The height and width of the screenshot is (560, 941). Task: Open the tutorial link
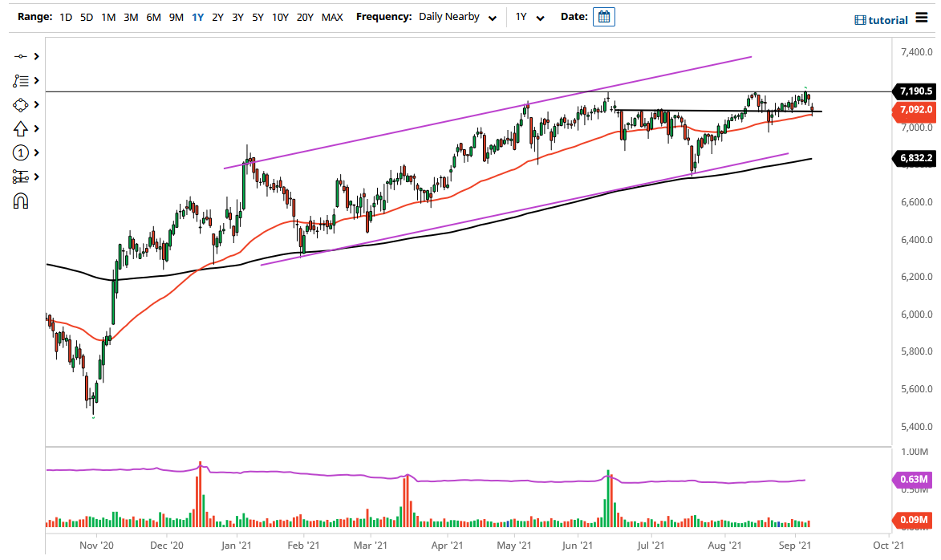point(887,20)
